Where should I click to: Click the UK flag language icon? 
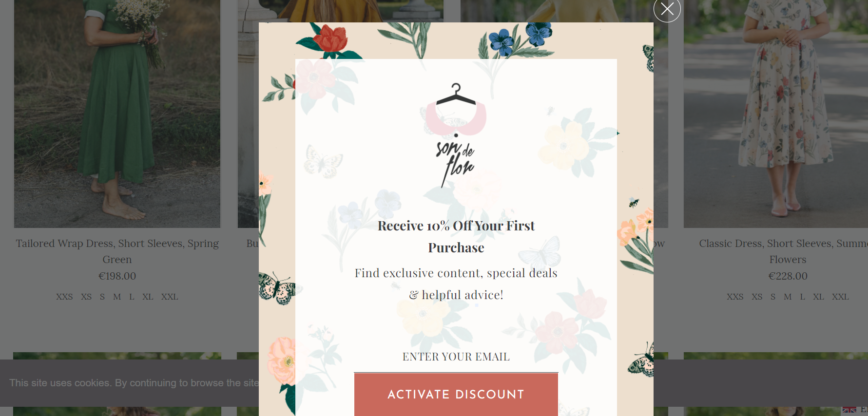(x=849, y=410)
